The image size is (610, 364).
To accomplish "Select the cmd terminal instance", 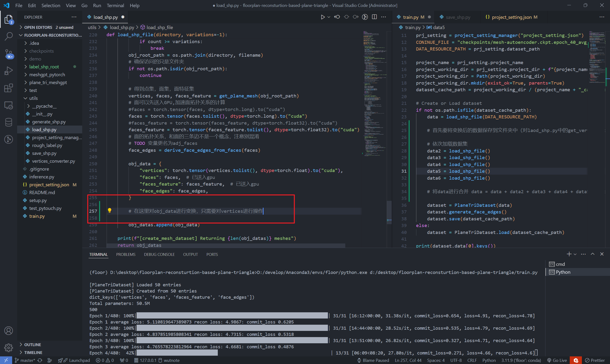I will click(578, 264).
